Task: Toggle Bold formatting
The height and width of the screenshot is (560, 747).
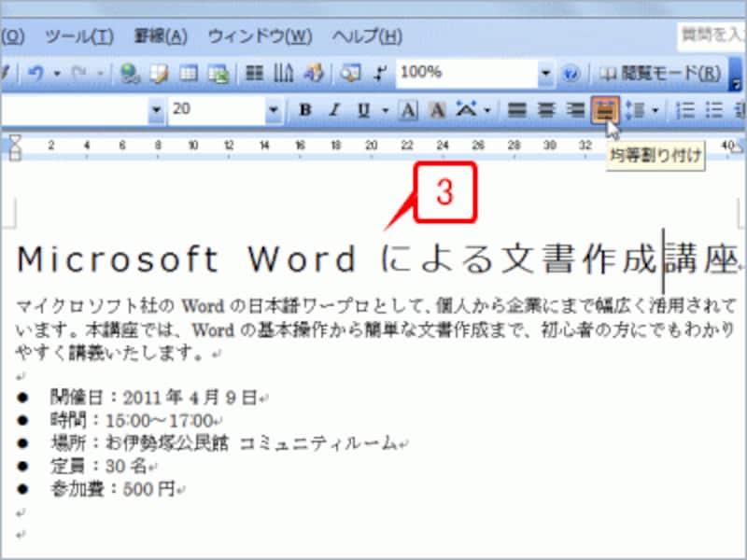Action: [x=305, y=110]
